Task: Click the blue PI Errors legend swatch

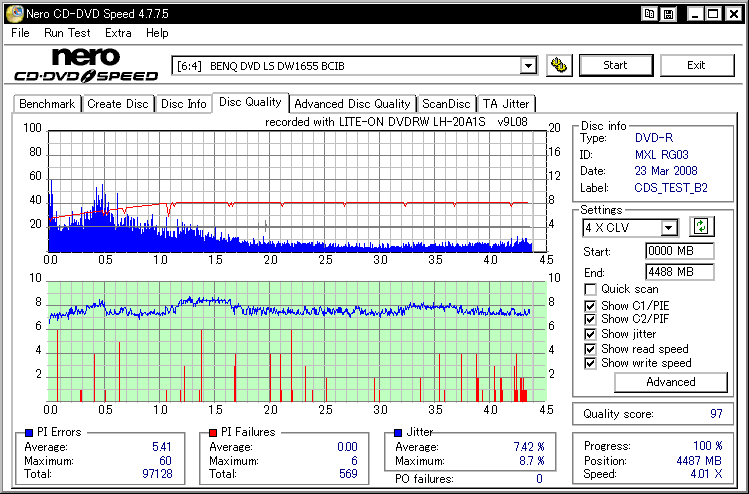Action: coord(29,433)
